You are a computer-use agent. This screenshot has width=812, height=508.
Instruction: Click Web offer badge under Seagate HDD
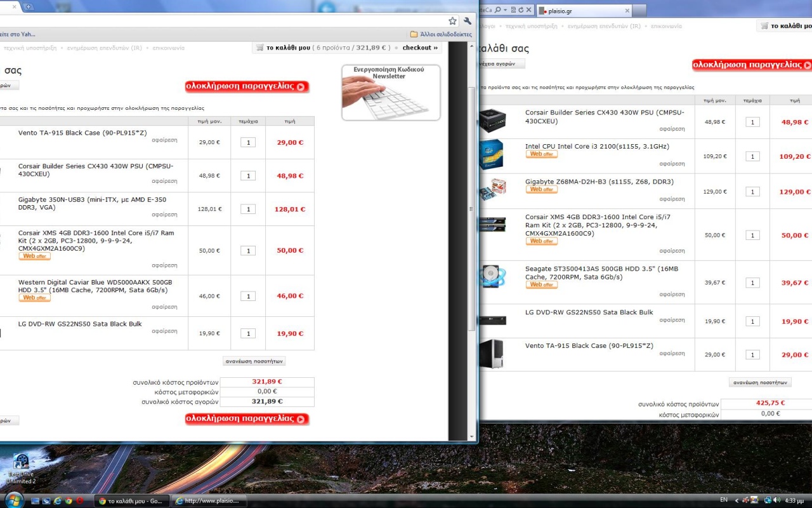coord(542,284)
